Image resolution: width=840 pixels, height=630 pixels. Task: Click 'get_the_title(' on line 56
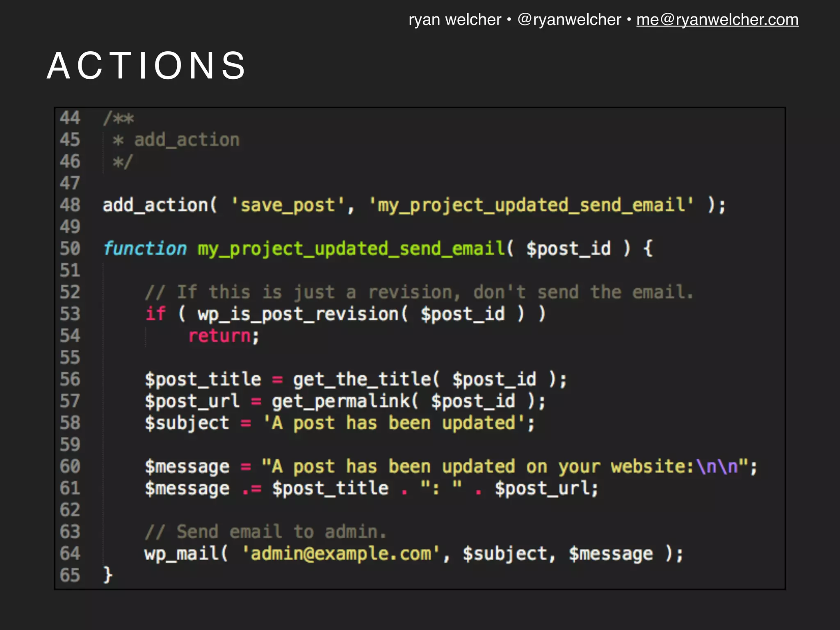click(366, 379)
